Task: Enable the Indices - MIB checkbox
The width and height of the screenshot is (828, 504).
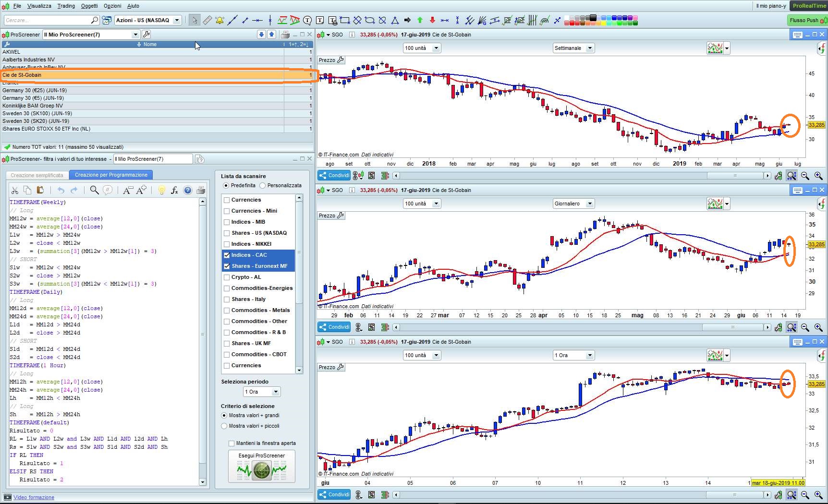Action: (x=227, y=222)
